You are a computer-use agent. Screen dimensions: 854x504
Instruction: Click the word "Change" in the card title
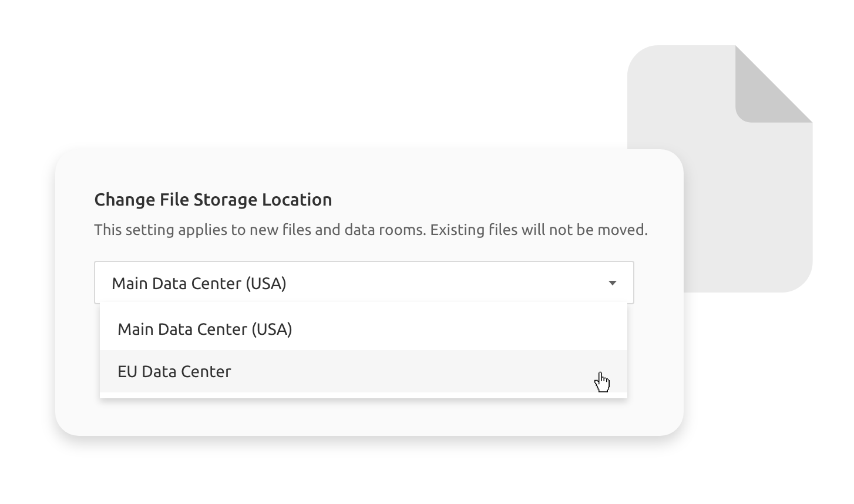[x=125, y=200]
